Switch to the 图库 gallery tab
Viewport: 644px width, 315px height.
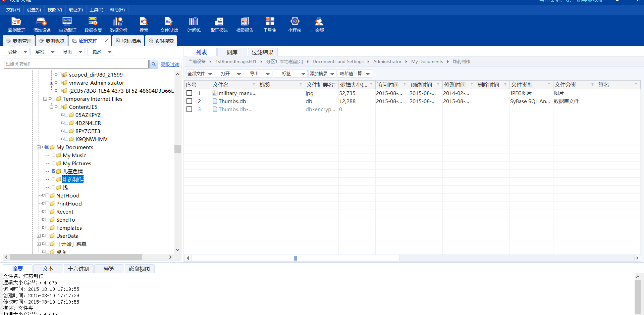[x=232, y=52]
